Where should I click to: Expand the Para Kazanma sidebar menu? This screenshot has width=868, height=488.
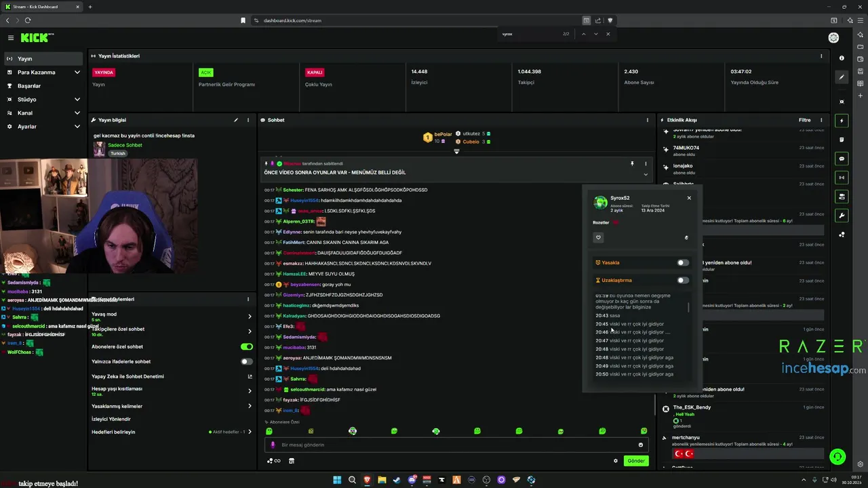44,73
